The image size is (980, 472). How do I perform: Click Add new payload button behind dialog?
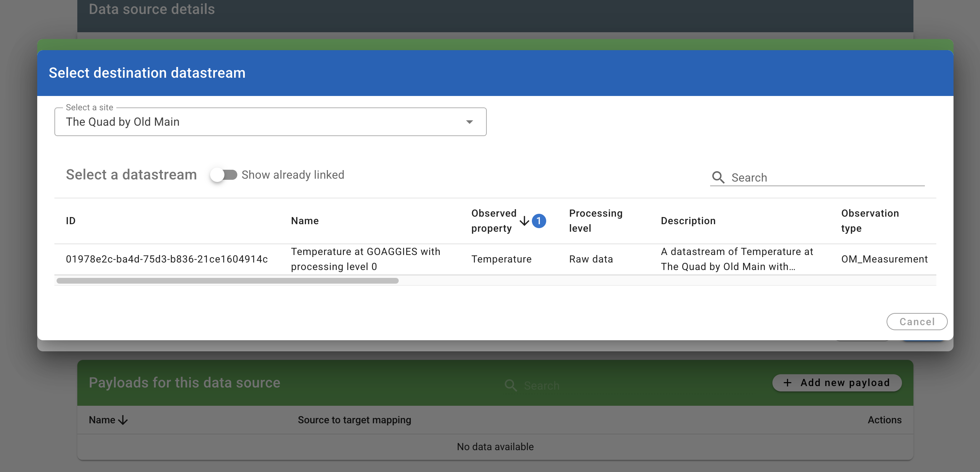point(836,382)
